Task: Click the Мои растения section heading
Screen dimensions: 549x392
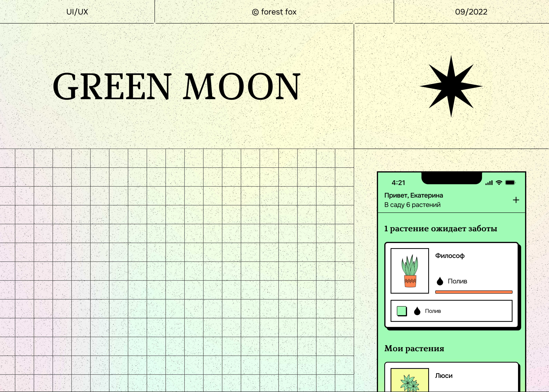Action: point(414,348)
